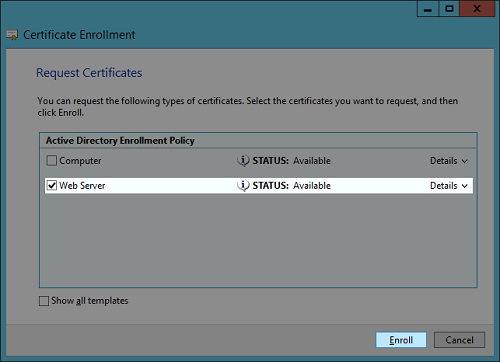
Task: Click the Web Server STATUS: Available text
Action: (291, 186)
